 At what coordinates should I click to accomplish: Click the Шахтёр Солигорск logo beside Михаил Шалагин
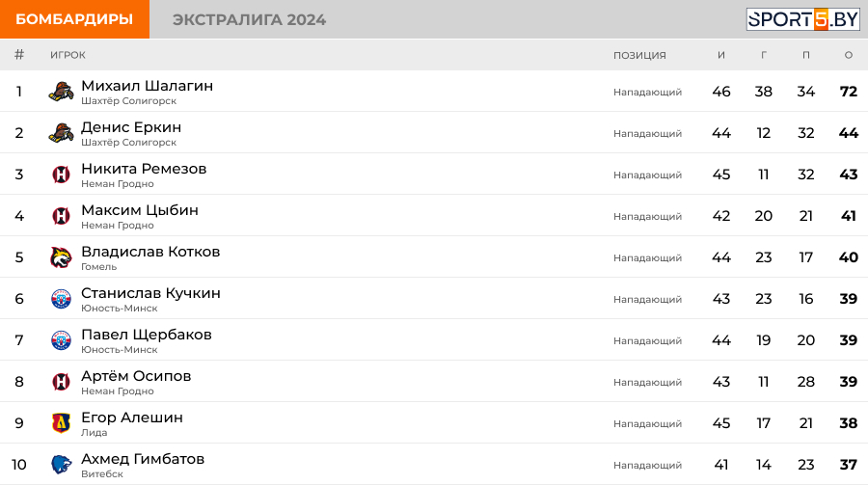[x=61, y=92]
